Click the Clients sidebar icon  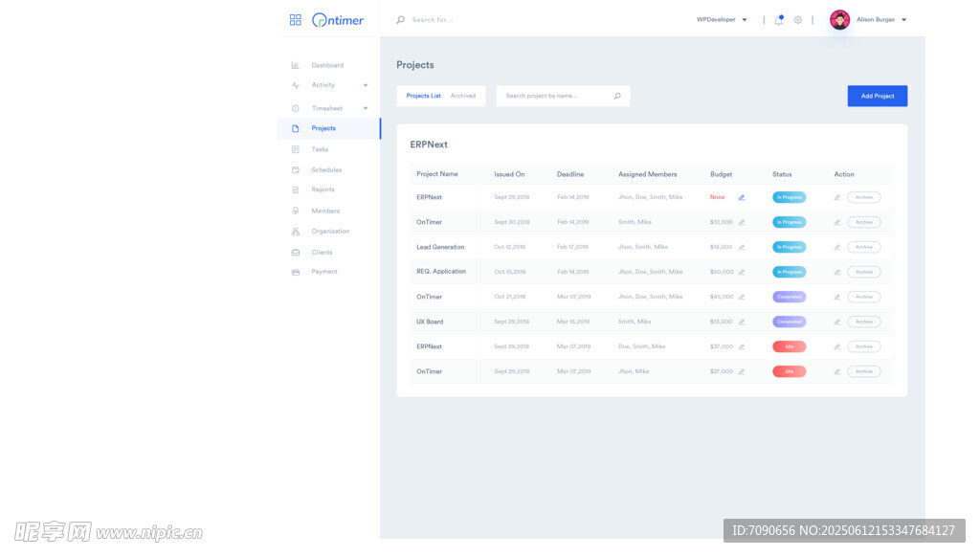pyautogui.click(x=296, y=253)
